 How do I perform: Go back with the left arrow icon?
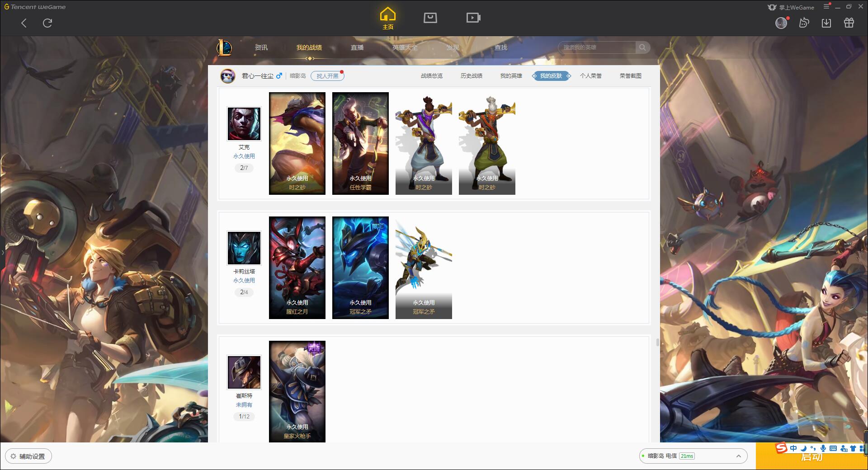tap(24, 23)
